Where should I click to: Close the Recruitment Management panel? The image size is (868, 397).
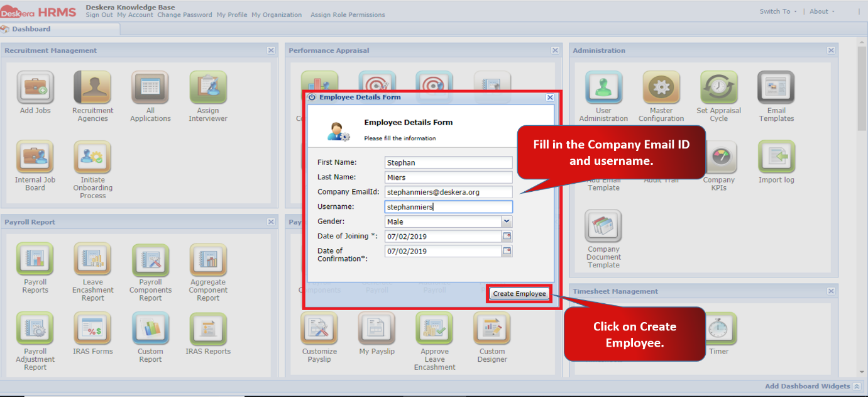coord(271,50)
